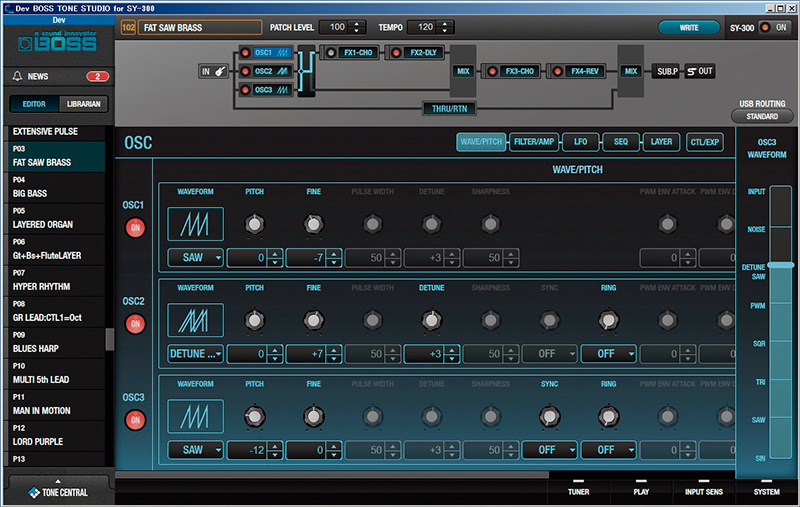Toggle power dot on FX1-CHO block
The width and height of the screenshot is (800, 507).
[331, 53]
